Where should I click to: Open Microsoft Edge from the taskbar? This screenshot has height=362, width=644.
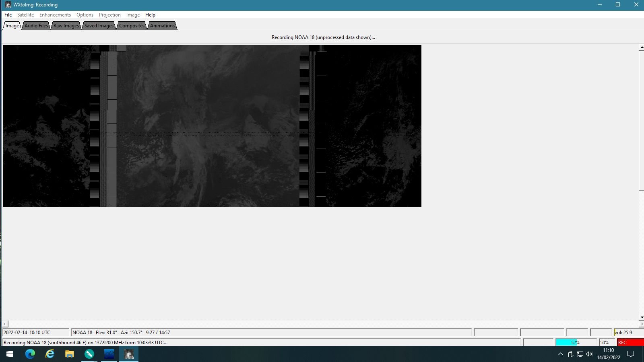pos(30,354)
